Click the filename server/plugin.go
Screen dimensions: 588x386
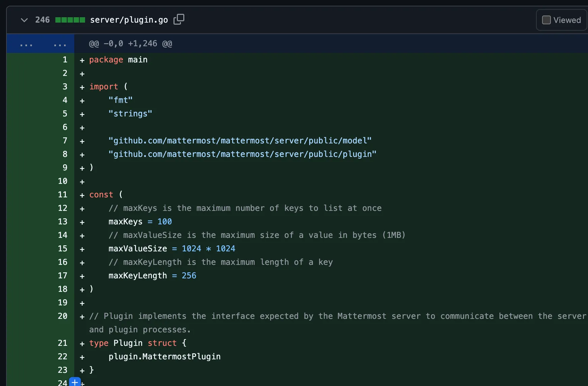coord(129,20)
